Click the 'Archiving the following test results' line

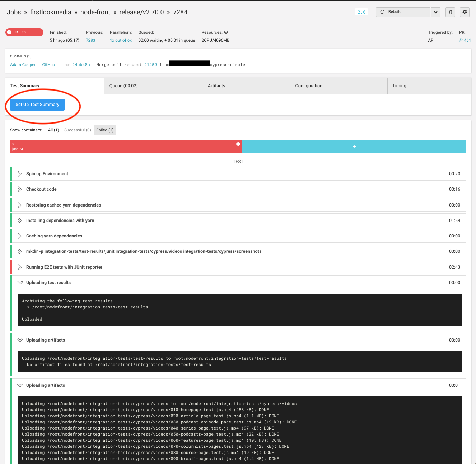pos(67,301)
